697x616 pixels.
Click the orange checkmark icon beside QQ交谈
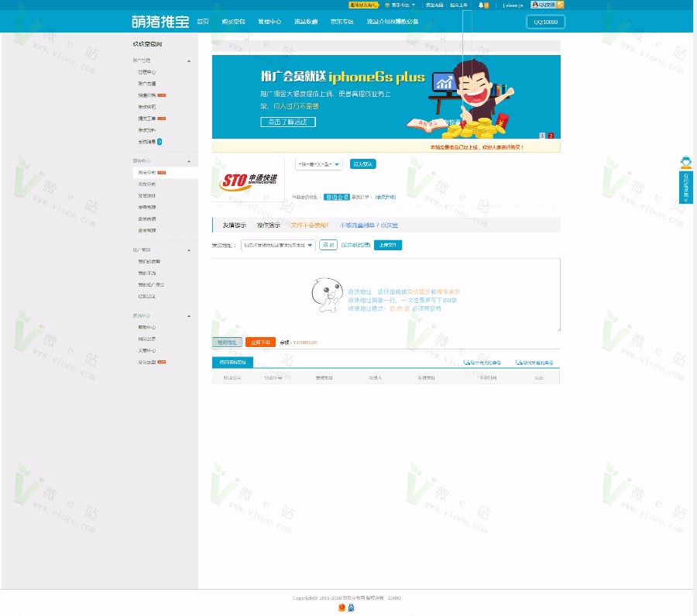point(560,5)
